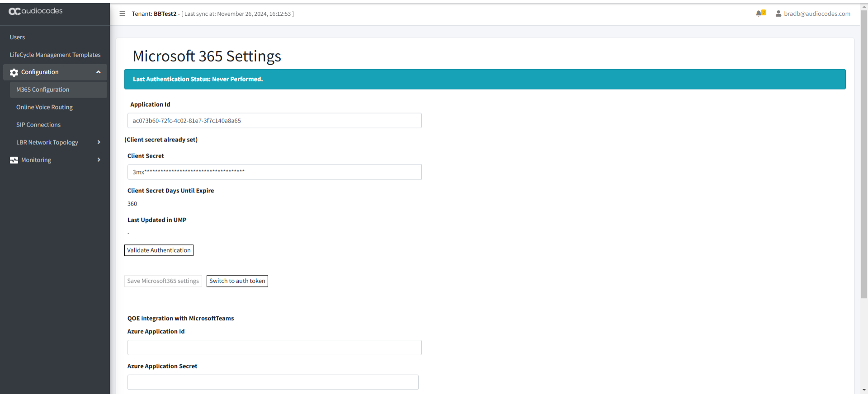Click '(Client secret already set)' text

tap(161, 140)
